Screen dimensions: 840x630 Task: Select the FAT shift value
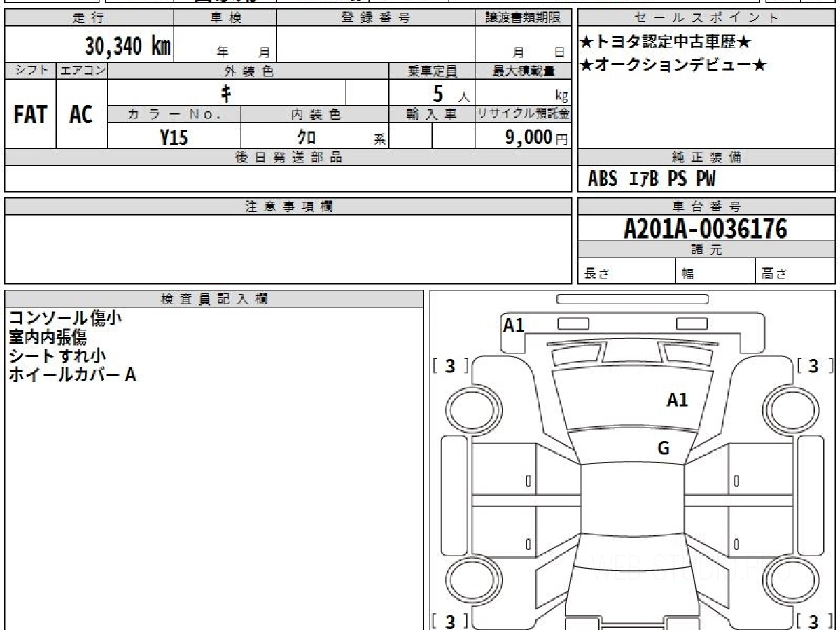(x=30, y=115)
